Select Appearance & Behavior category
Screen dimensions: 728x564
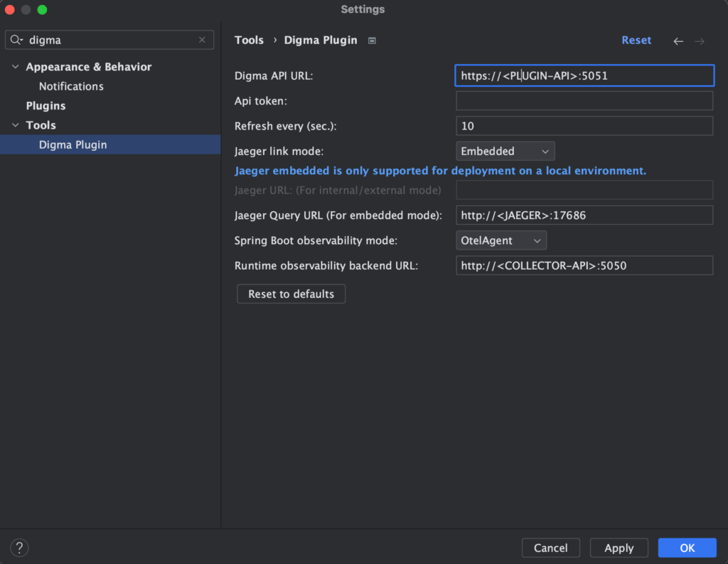(89, 67)
